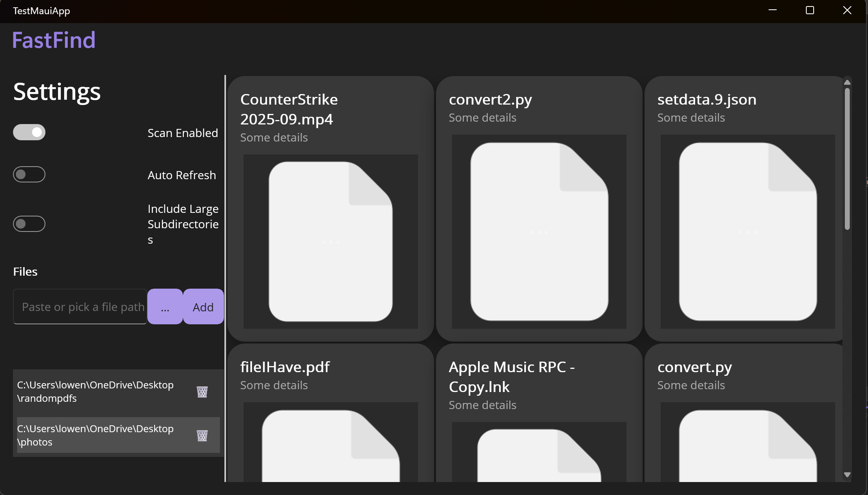This screenshot has width=868, height=495.
Task: Open file picker with the ellipsis button
Action: [165, 307]
